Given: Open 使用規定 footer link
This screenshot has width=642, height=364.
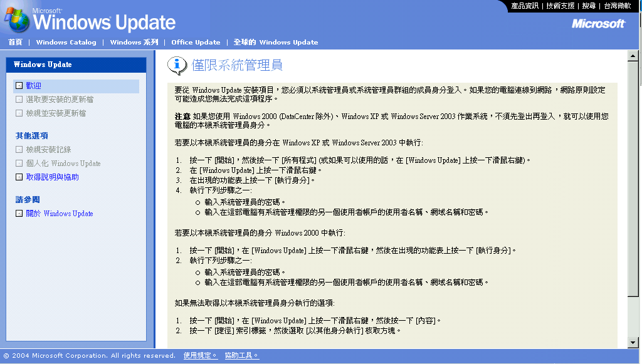Looking at the screenshot, I should pyautogui.click(x=200, y=355).
